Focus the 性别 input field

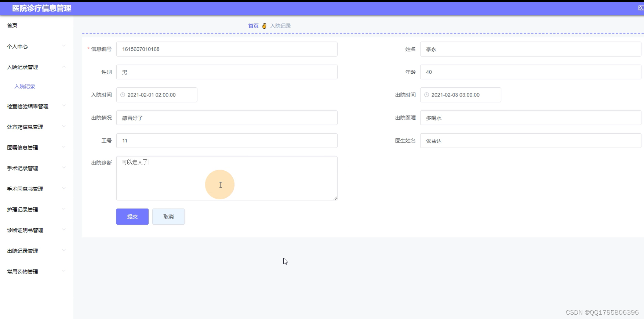(x=227, y=72)
